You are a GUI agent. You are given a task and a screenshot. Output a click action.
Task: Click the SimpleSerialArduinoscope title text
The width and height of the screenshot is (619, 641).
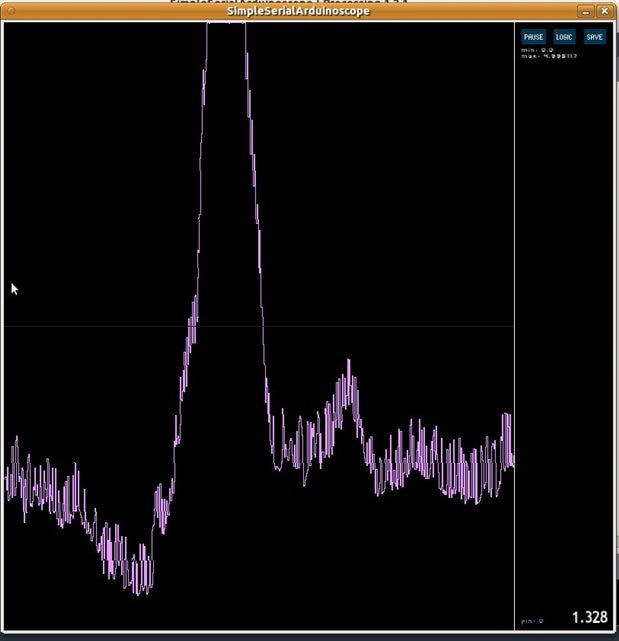298,11
